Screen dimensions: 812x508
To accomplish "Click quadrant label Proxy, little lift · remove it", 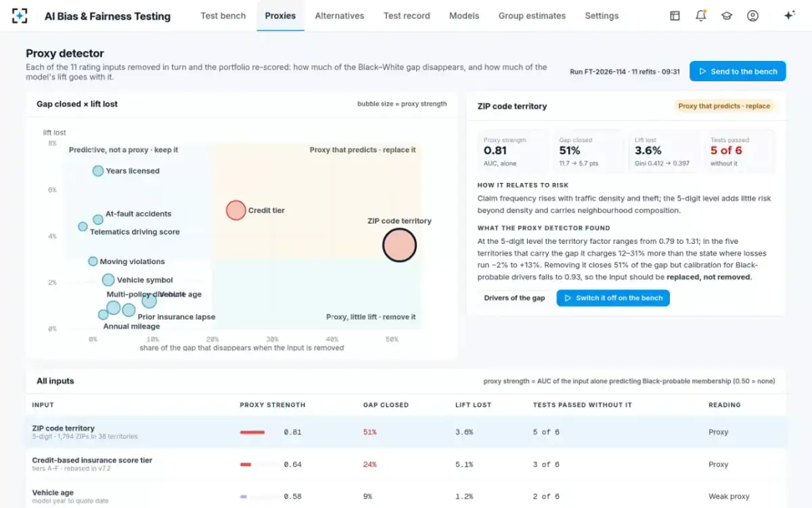I will (x=371, y=317).
